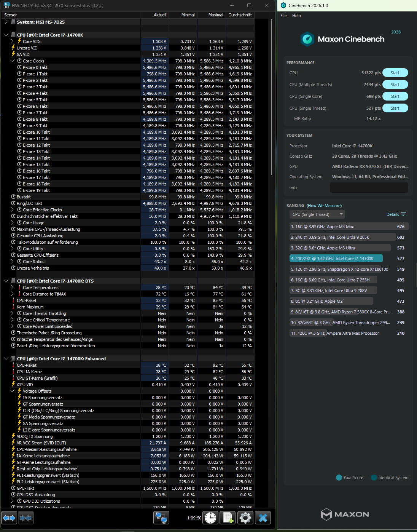Toggle the Your Score legend indicator
The width and height of the screenshot is (417, 532).
[x=339, y=477]
